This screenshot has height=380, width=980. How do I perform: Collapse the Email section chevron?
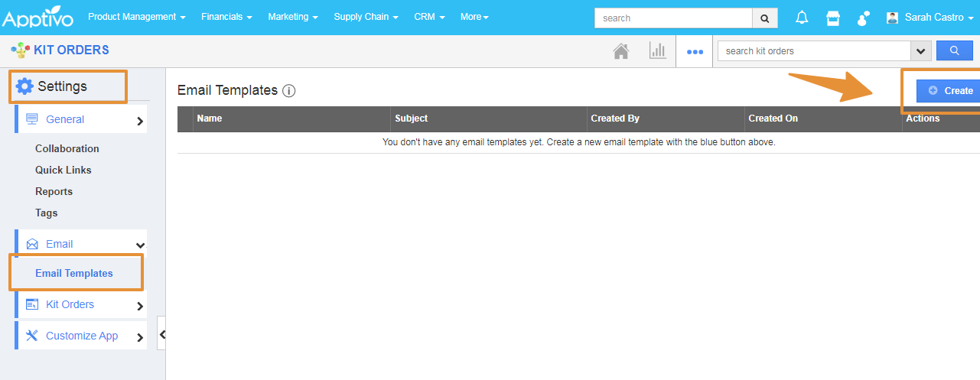point(140,245)
